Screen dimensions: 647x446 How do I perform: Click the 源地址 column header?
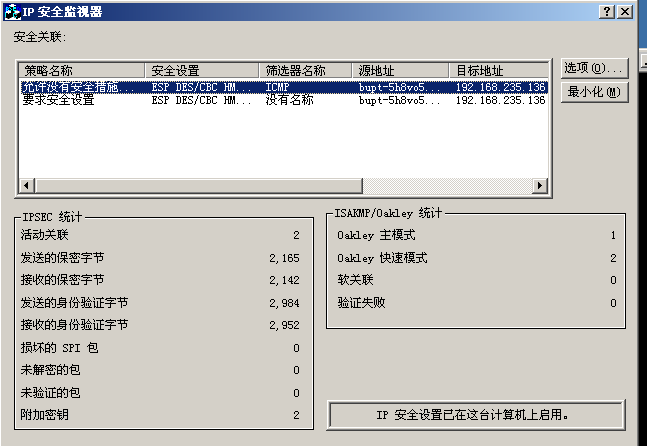click(x=401, y=71)
